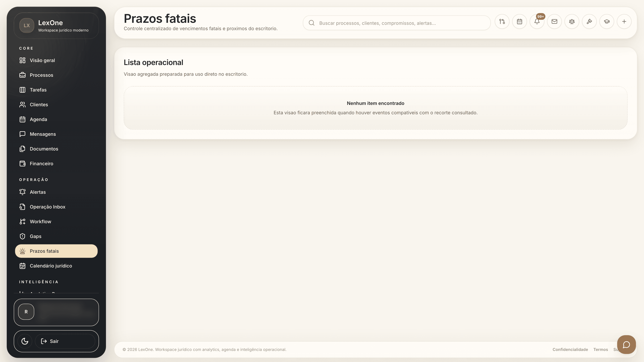Open the Confidencialidade footer link
Screen dimensions: 644x362
point(570,349)
